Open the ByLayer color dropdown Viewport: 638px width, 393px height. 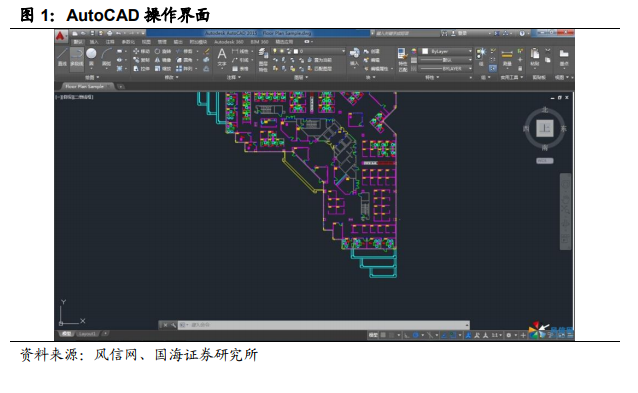446,51
